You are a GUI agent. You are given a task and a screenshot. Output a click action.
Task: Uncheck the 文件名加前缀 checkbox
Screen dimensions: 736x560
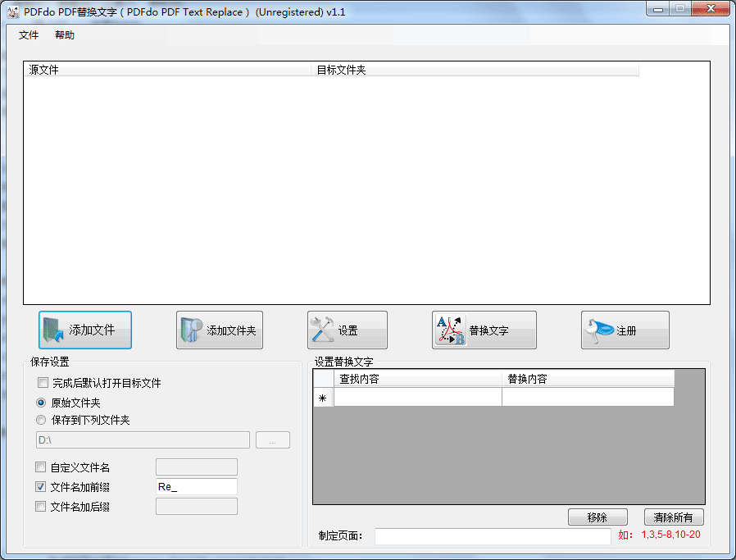(41, 487)
